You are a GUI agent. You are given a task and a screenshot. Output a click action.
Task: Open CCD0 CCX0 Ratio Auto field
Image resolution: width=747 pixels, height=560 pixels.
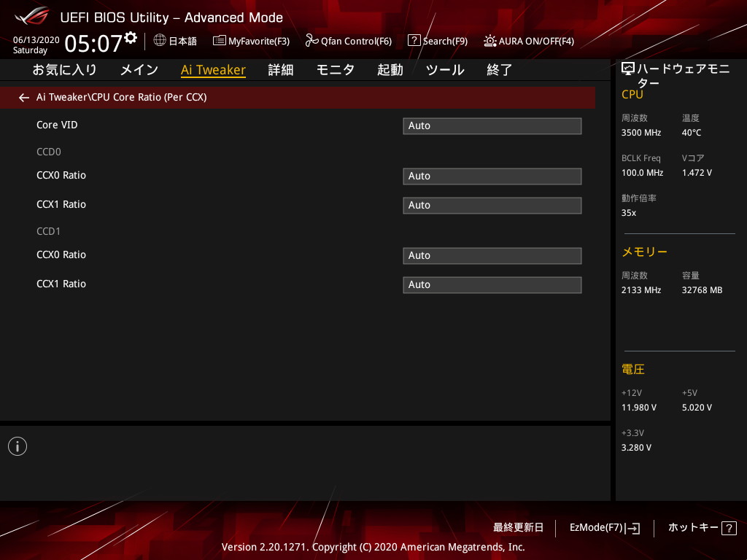(492, 176)
